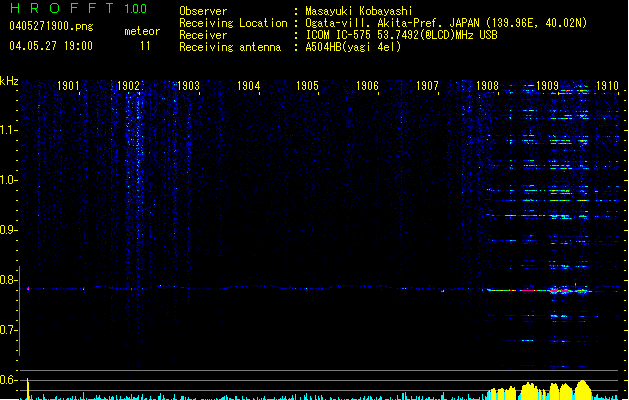Click the 0.9 kHz axis label

(9, 230)
